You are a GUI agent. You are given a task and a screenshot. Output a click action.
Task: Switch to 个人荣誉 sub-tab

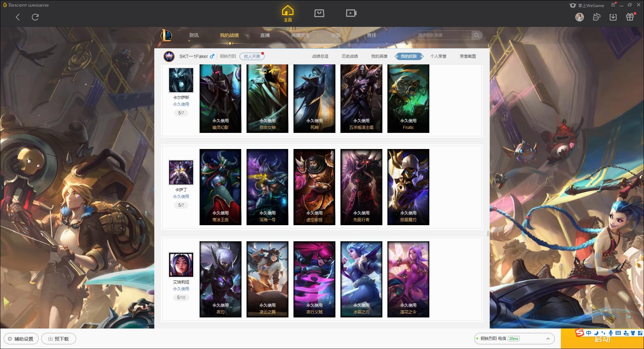point(438,56)
